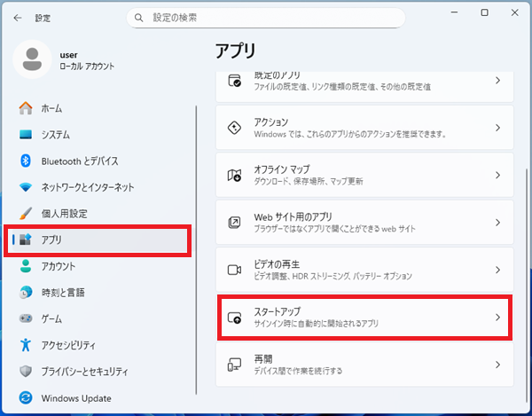The width and height of the screenshot is (532, 416).
Task: Click the user profile avatar
Action: pos(34,60)
